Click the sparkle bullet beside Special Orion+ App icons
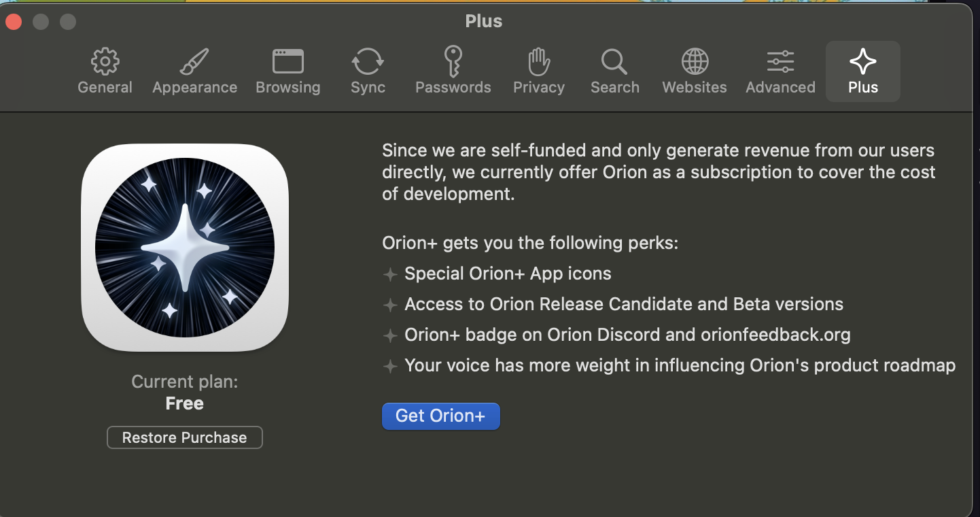 (x=390, y=275)
